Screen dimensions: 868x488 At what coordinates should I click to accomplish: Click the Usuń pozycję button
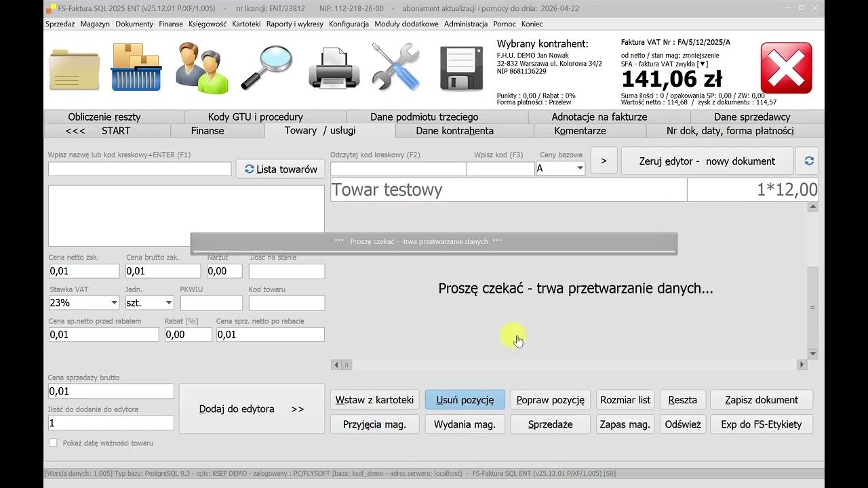pos(465,400)
